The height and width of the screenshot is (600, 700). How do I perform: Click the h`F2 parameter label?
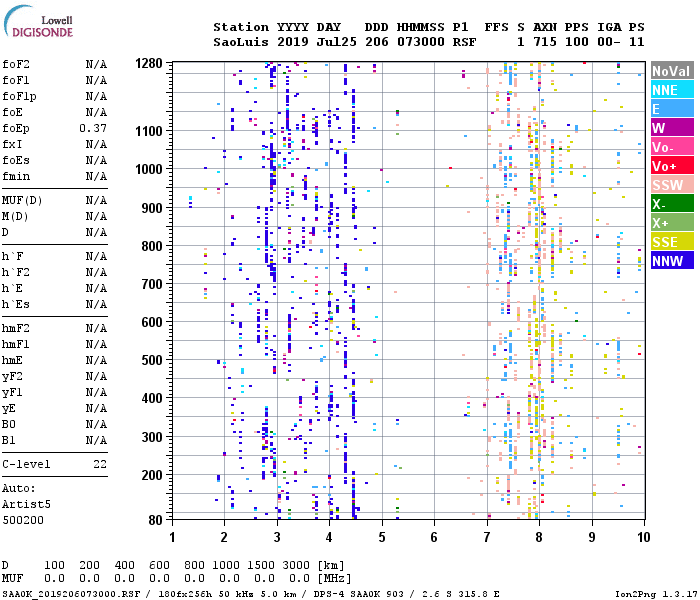coord(16,273)
